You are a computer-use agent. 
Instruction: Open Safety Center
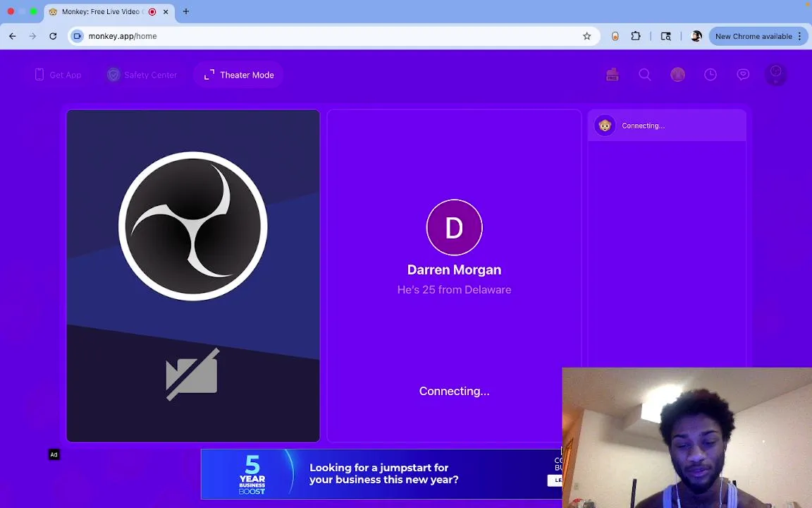click(x=142, y=75)
